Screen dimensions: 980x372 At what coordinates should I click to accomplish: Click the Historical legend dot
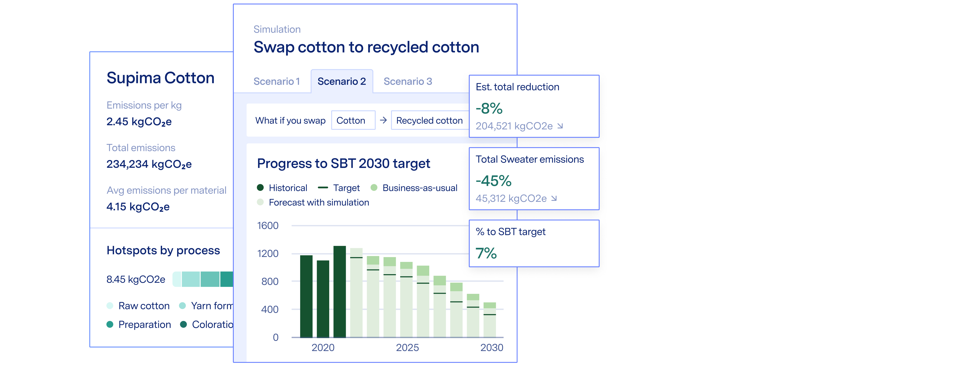260,188
